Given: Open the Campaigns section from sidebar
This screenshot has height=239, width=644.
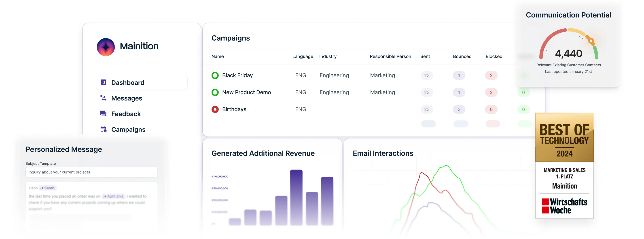Looking at the screenshot, I should (128, 129).
